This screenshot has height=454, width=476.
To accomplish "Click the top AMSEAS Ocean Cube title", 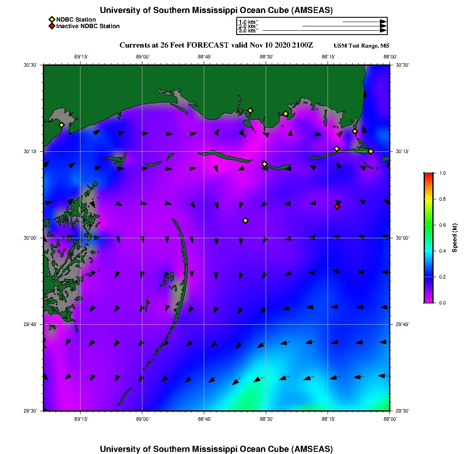I will pyautogui.click(x=216, y=10).
